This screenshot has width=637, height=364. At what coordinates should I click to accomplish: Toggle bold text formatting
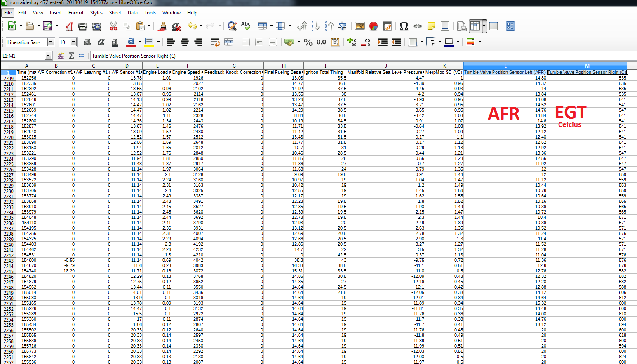pos(87,42)
